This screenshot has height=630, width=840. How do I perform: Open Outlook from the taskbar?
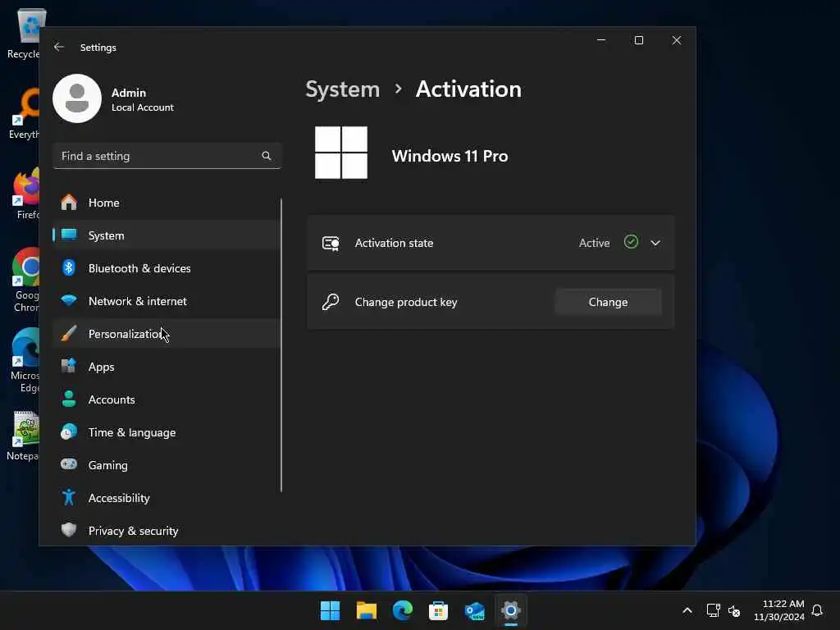point(475,610)
